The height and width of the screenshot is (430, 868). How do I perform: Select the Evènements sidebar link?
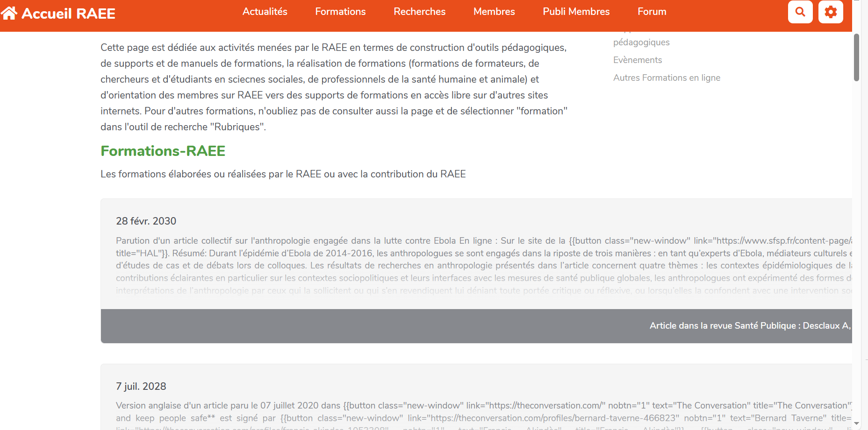point(638,60)
